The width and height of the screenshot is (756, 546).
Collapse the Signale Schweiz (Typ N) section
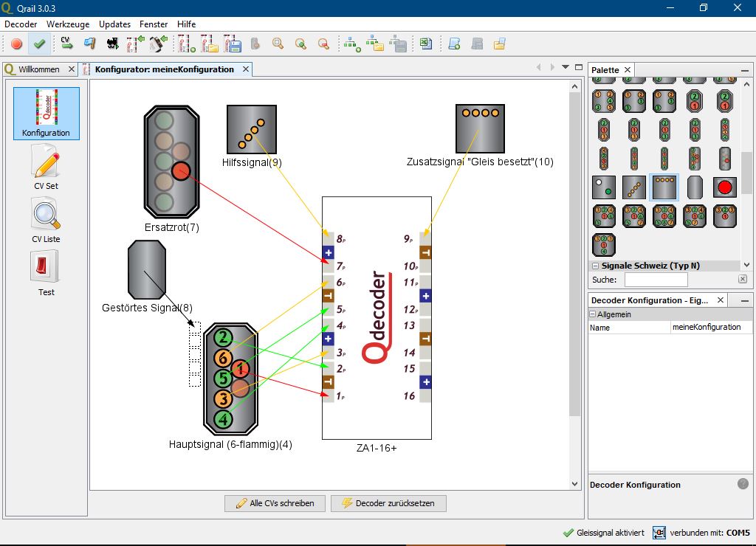596,266
